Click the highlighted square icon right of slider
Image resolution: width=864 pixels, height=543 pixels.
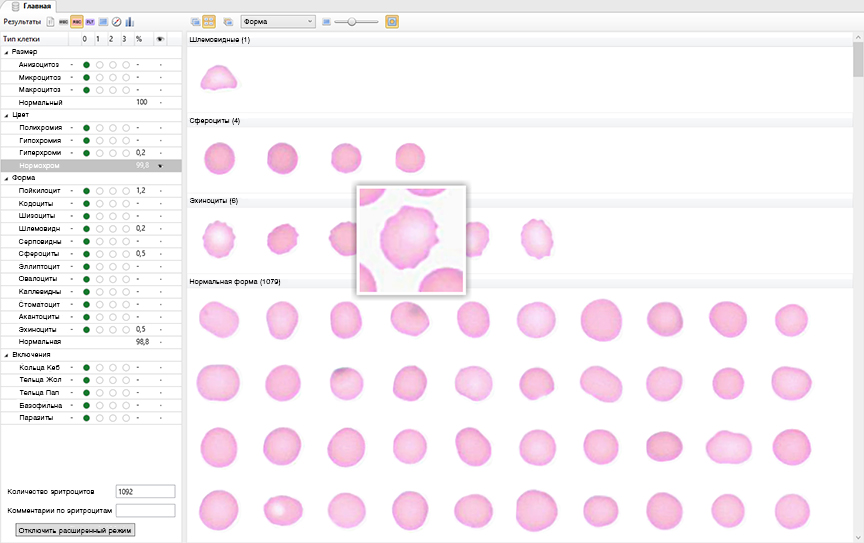click(x=392, y=21)
